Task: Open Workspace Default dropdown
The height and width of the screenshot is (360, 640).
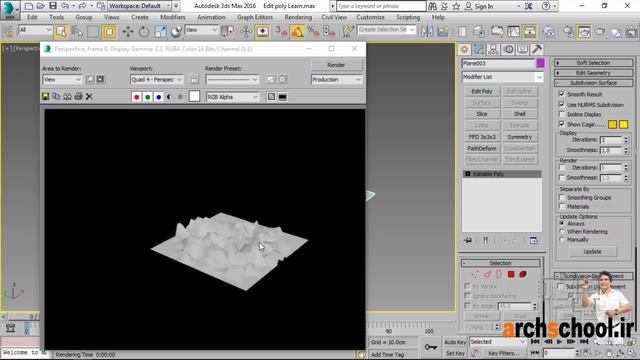Action: (140, 6)
